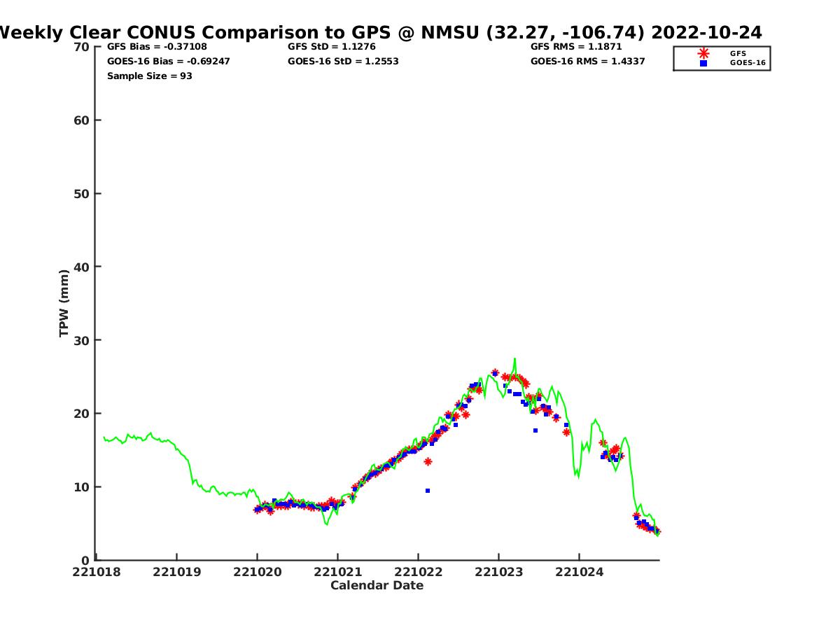Click the 'Calendar Date' x-axis label

point(377,586)
